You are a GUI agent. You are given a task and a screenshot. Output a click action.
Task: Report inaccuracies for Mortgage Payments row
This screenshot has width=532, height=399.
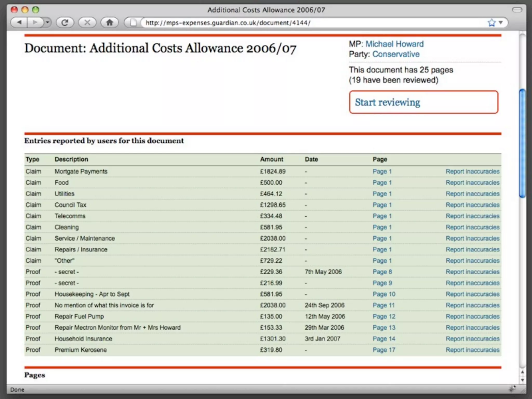tap(472, 171)
